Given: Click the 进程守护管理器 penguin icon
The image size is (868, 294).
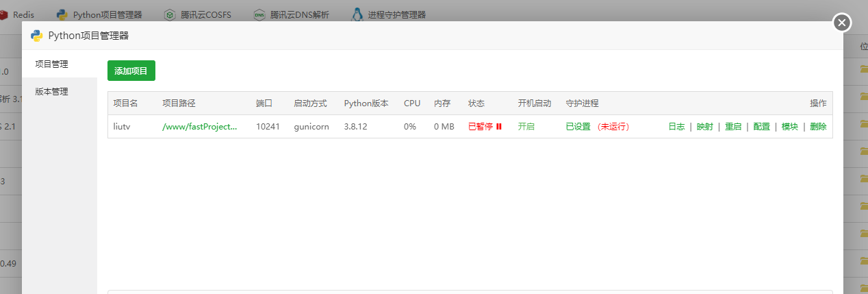Looking at the screenshot, I should pos(357,14).
